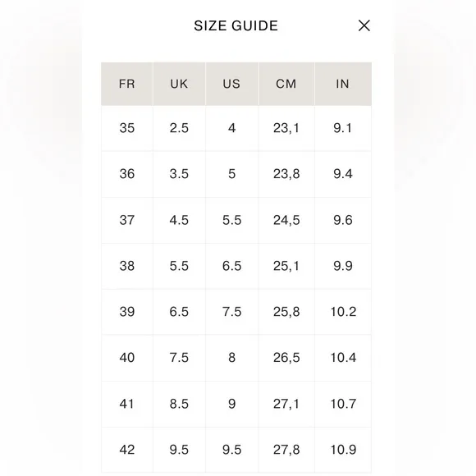This screenshot has height=476, width=476.
Task: Click the Size Guide title text
Action: (x=236, y=25)
